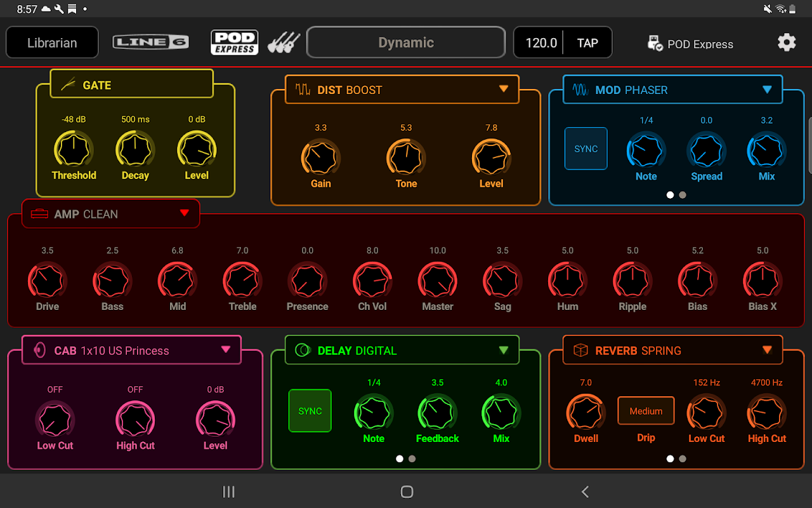
Task: Toggle the Mod Phaser SYNC button
Action: tap(586, 149)
